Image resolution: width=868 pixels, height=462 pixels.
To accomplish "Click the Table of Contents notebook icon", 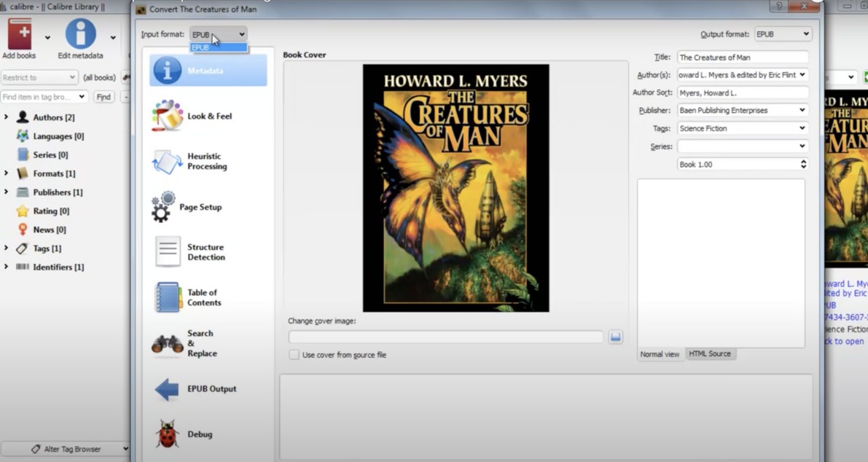I will point(168,297).
